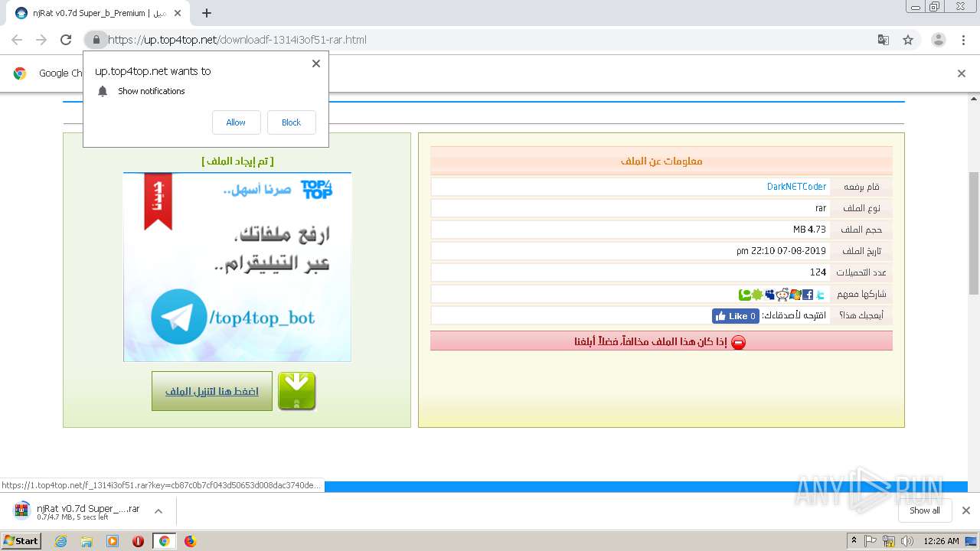Viewport: 980px width, 551px height.
Task: Report the file via red violation link
Action: [649, 341]
